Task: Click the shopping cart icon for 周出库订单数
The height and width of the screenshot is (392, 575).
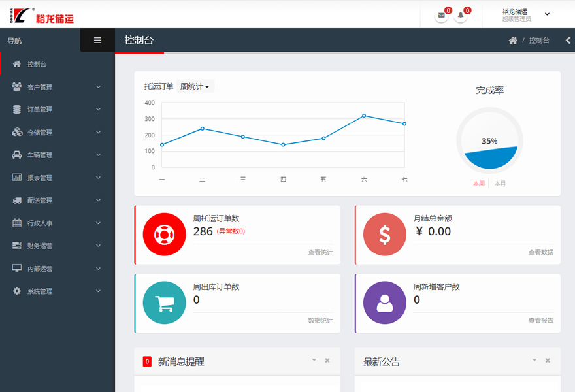Action: pyautogui.click(x=164, y=302)
